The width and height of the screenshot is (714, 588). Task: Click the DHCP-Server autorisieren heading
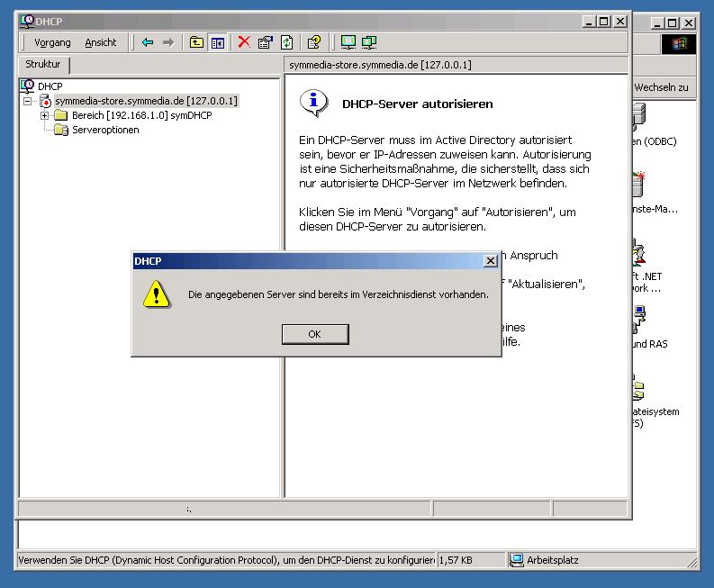click(x=418, y=104)
